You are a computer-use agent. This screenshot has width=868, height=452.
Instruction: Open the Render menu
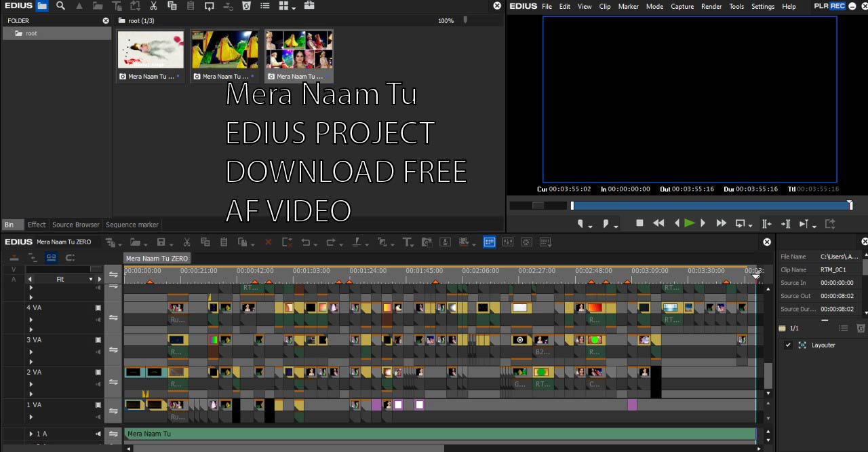pos(711,6)
